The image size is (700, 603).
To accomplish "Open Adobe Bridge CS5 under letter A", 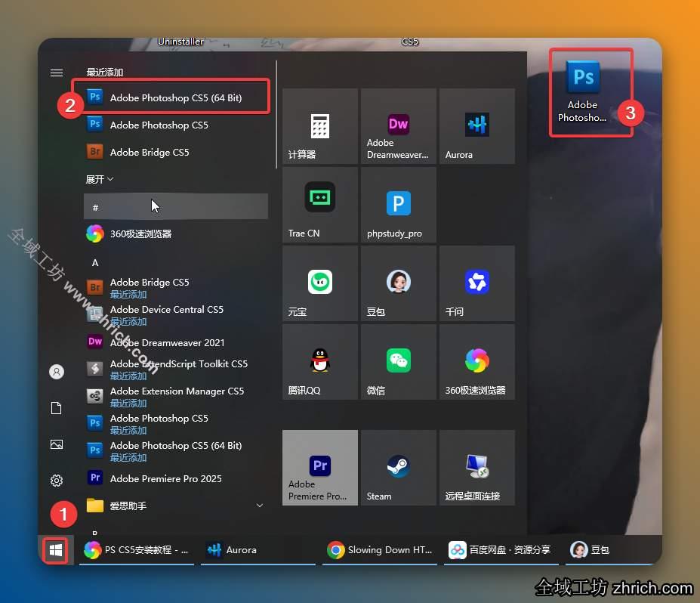I will click(x=176, y=288).
